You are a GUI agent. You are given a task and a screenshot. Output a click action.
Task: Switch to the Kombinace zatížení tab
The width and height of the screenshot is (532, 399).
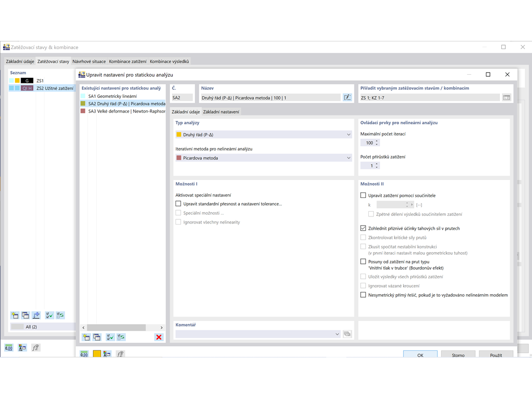pos(127,60)
